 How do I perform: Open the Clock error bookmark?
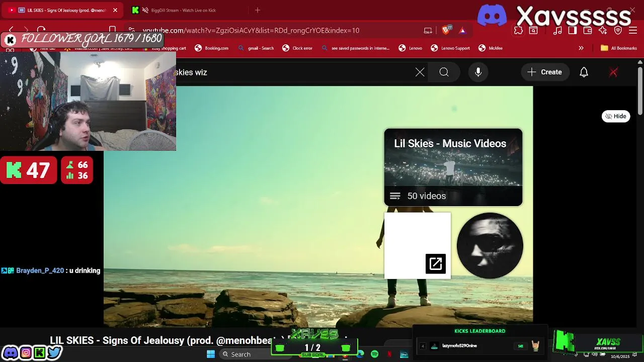[297, 48]
